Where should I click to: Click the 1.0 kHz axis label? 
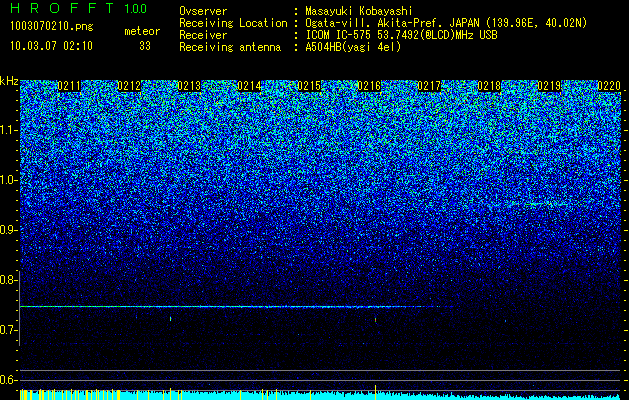(8, 180)
